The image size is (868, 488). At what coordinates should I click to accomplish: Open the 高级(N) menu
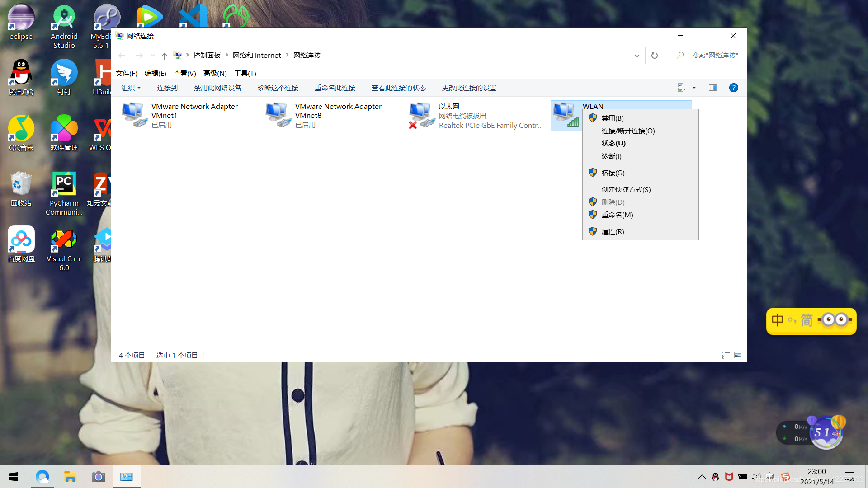[215, 73]
